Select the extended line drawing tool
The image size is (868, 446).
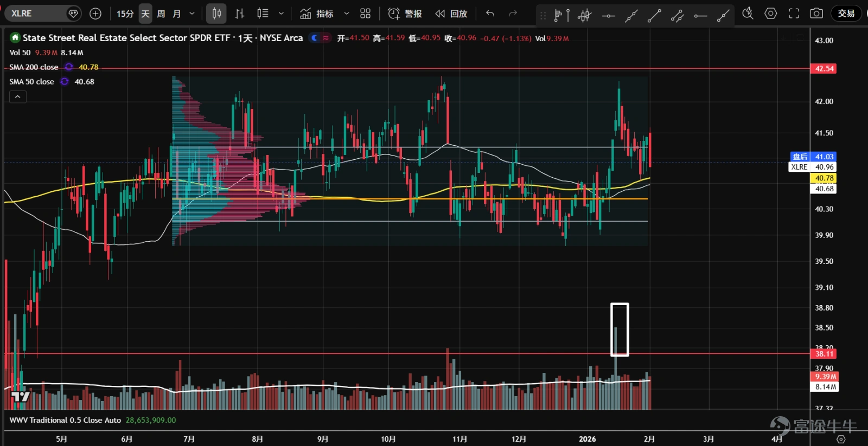(x=631, y=15)
